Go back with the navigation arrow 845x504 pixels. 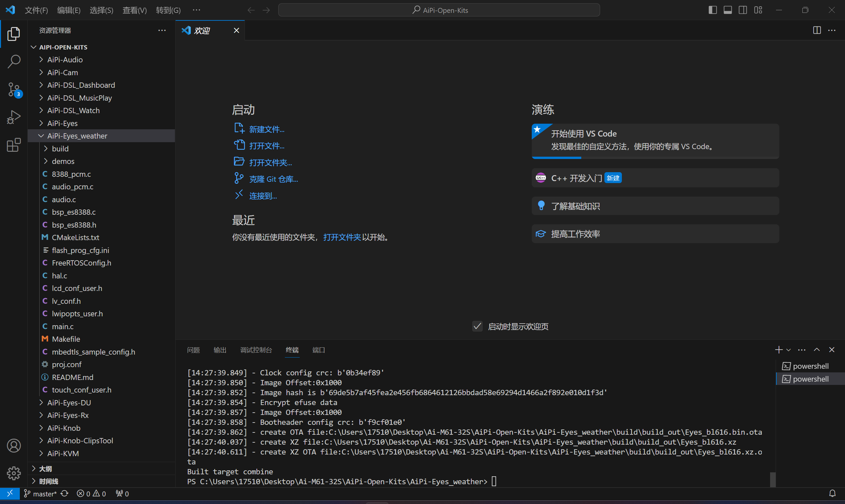pyautogui.click(x=251, y=10)
